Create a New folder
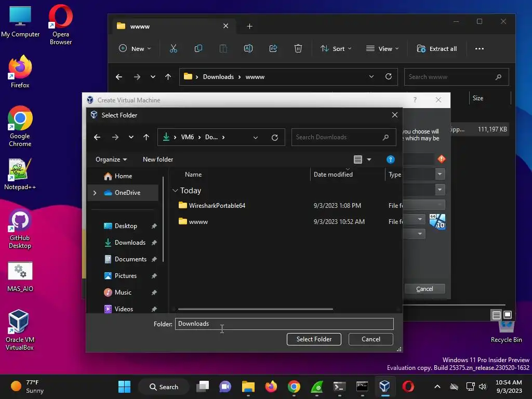The height and width of the screenshot is (399, 532). point(158,159)
